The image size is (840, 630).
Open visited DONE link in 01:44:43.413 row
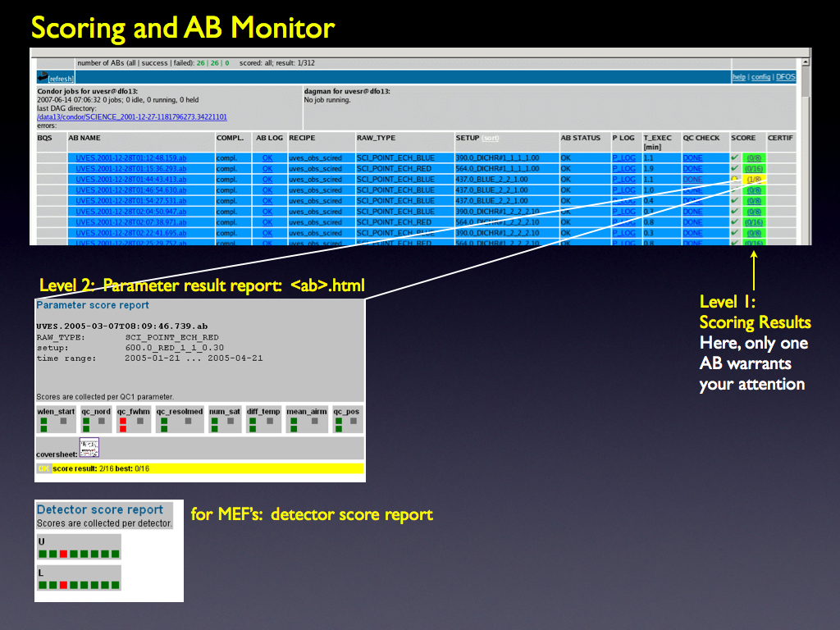point(692,180)
